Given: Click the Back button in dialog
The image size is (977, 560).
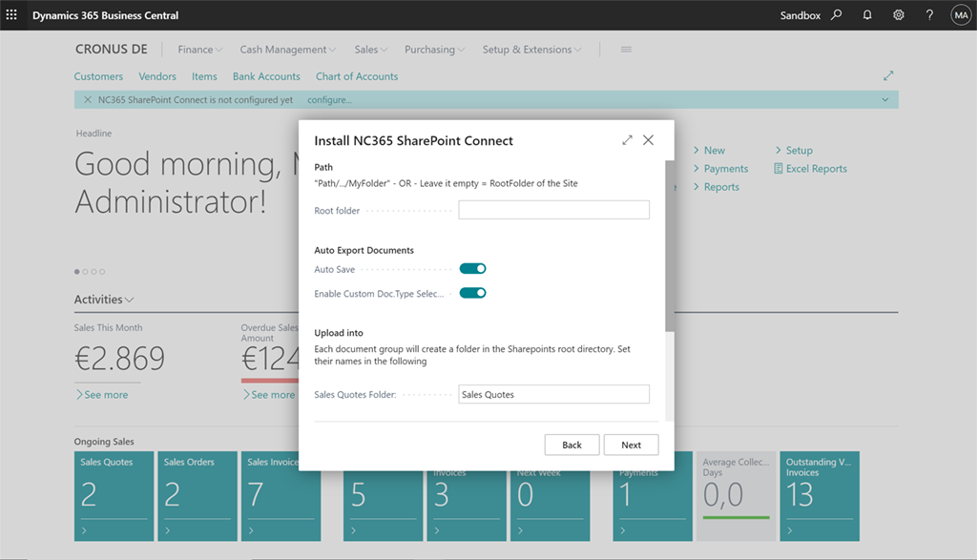Looking at the screenshot, I should (572, 445).
